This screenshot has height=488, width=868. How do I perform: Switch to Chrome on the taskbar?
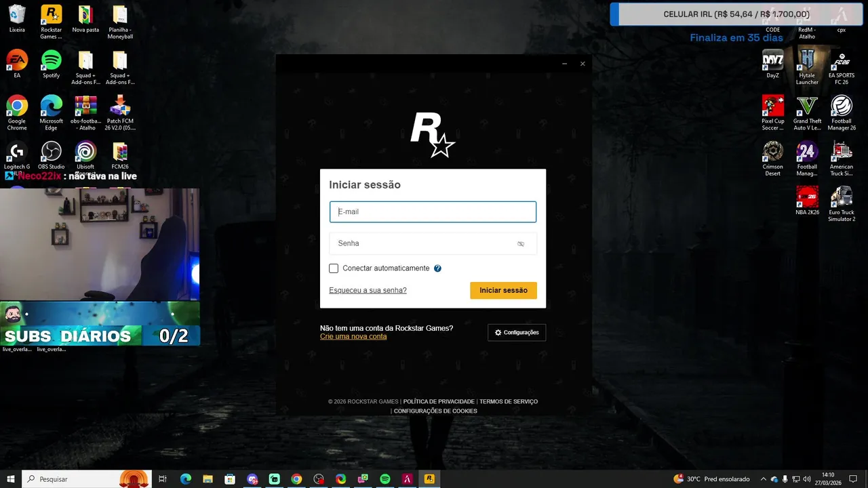[296, 479]
